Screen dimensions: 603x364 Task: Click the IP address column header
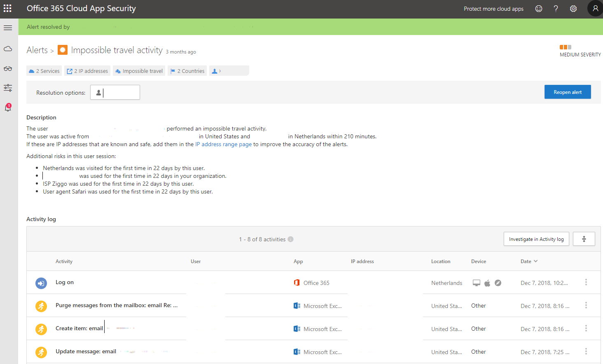coord(362,261)
